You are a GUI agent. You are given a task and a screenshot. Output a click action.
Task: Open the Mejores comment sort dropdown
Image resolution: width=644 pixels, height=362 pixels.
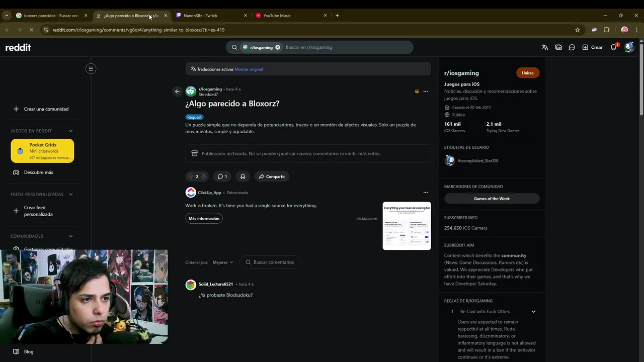click(x=223, y=262)
